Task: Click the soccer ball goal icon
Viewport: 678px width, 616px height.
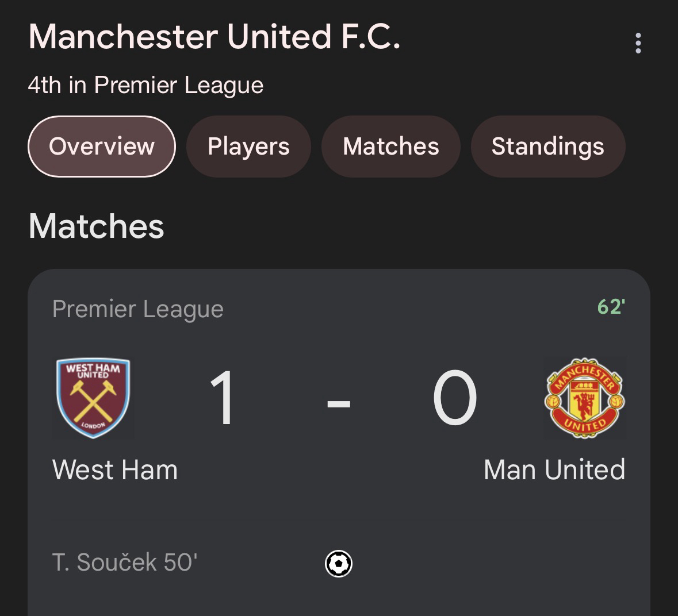Action: tap(339, 564)
